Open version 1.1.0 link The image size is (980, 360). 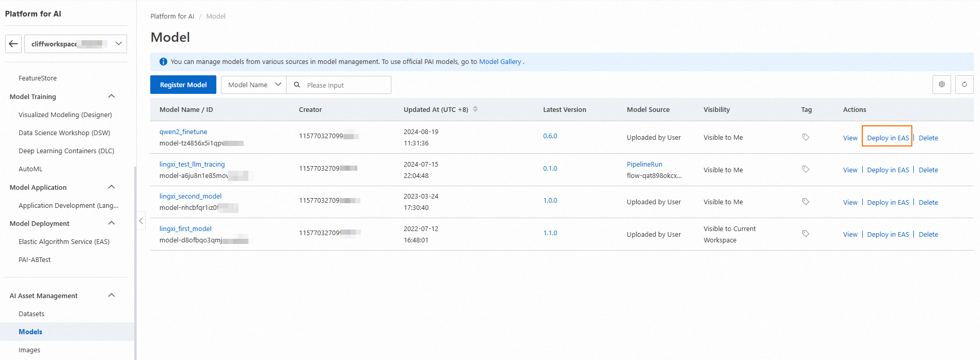pos(550,233)
